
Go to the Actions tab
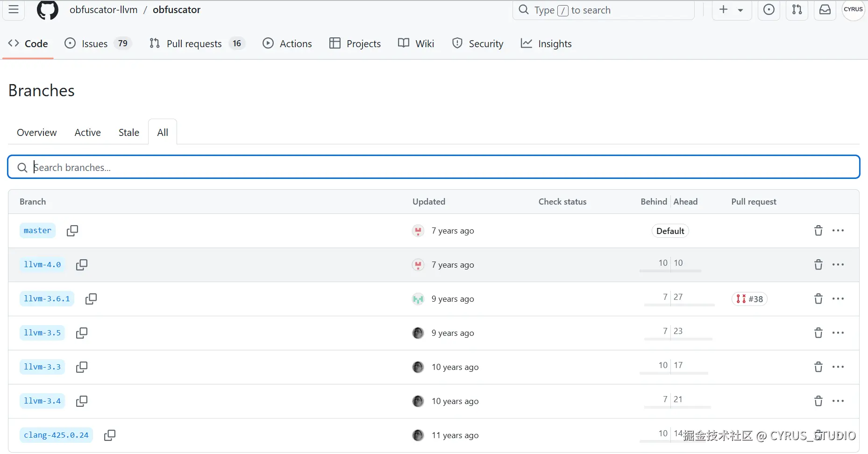(x=287, y=44)
